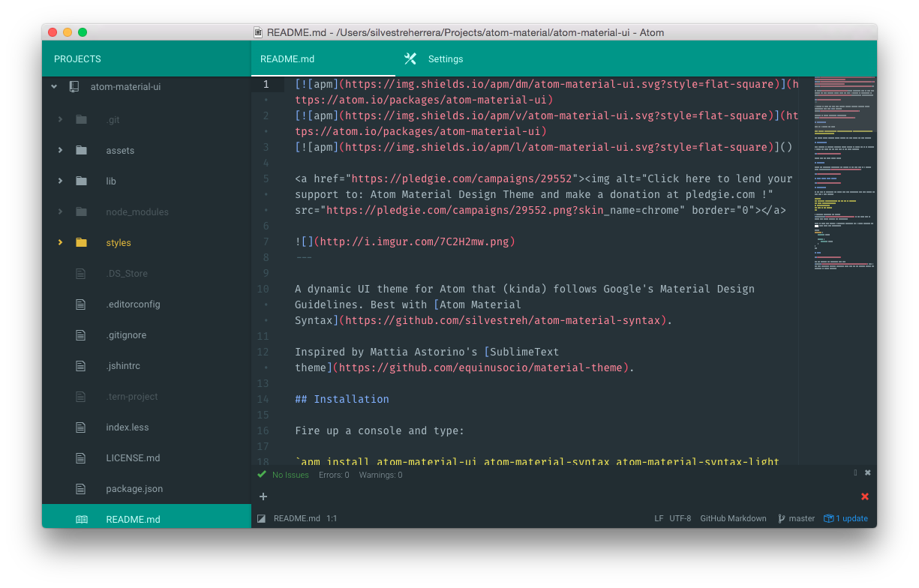919x588 pixels.
Task: Click the minimap on editor's right side
Action: pos(844,172)
